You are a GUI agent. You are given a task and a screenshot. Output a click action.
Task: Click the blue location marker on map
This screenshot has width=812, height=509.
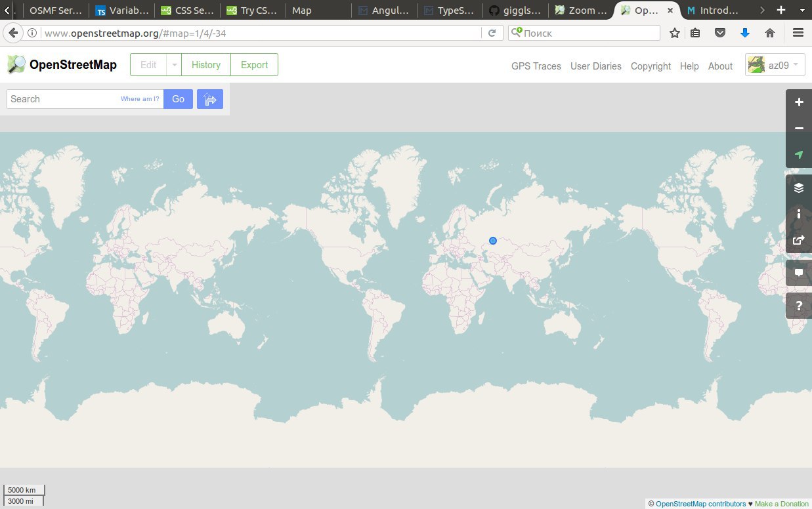coord(493,241)
